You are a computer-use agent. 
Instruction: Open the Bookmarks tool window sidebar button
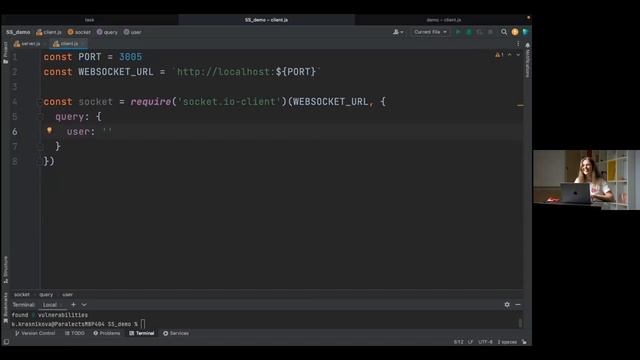(5, 308)
